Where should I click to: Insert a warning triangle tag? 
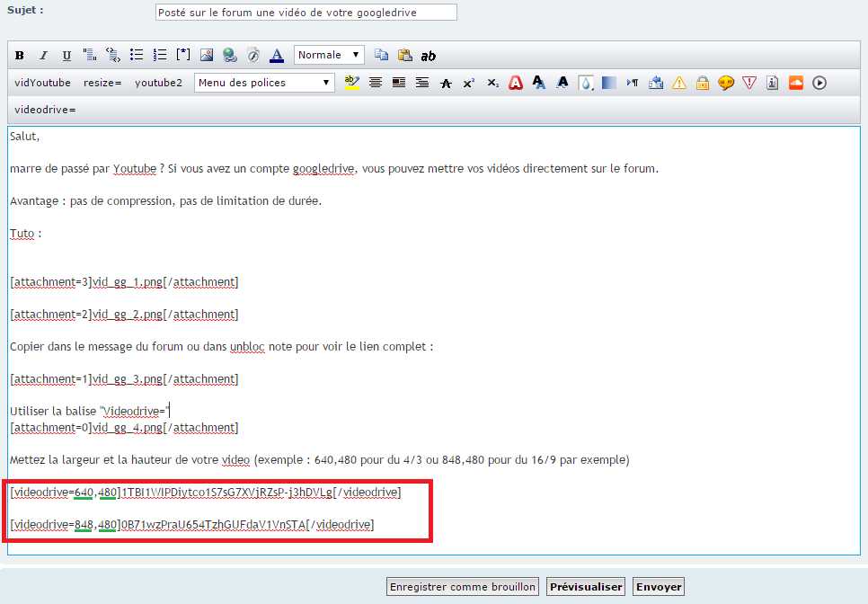point(679,83)
